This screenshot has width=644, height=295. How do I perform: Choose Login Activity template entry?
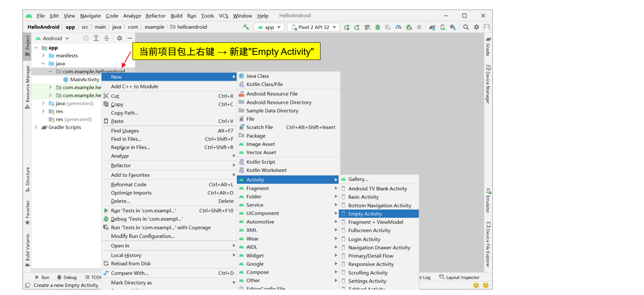point(379,239)
